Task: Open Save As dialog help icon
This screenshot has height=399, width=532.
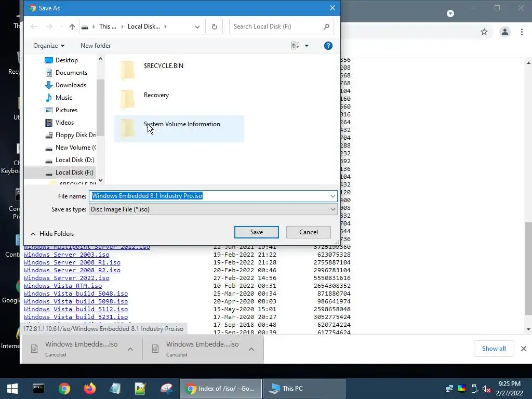Action: (328, 46)
